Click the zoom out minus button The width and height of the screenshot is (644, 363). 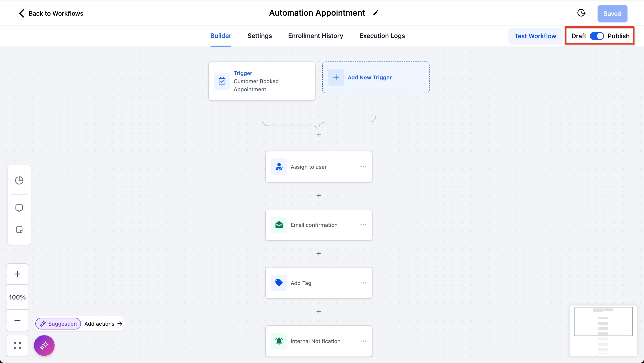[17, 320]
